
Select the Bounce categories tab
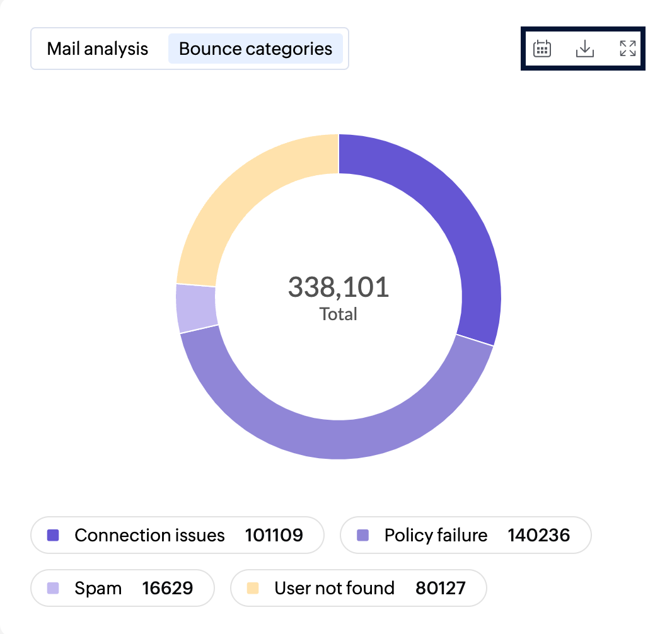point(255,49)
